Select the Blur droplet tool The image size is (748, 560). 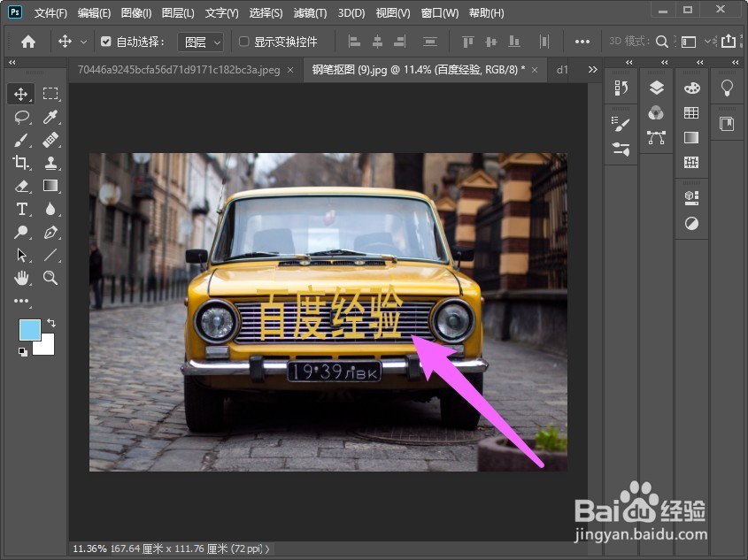[x=50, y=209]
